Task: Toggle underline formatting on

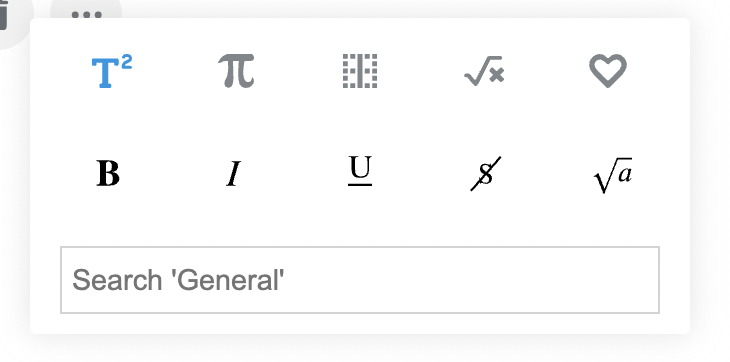Action: pos(360,171)
